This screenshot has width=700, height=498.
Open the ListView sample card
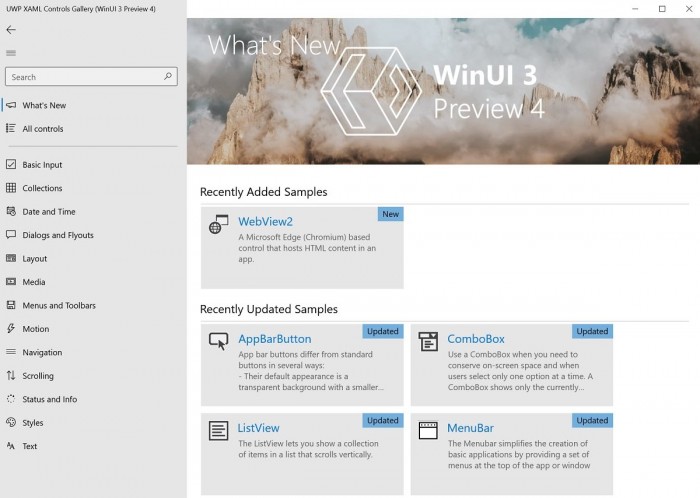[x=302, y=452]
